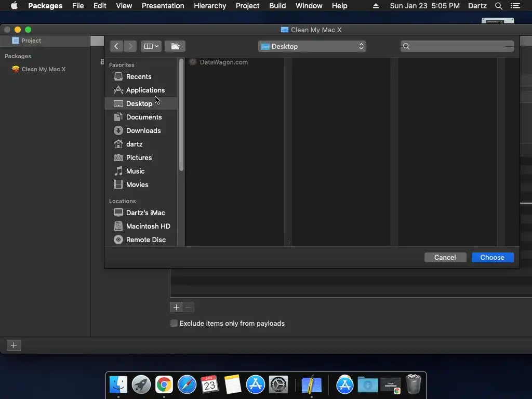
Task: Click the minus button beside the add button
Action: pyautogui.click(x=189, y=308)
